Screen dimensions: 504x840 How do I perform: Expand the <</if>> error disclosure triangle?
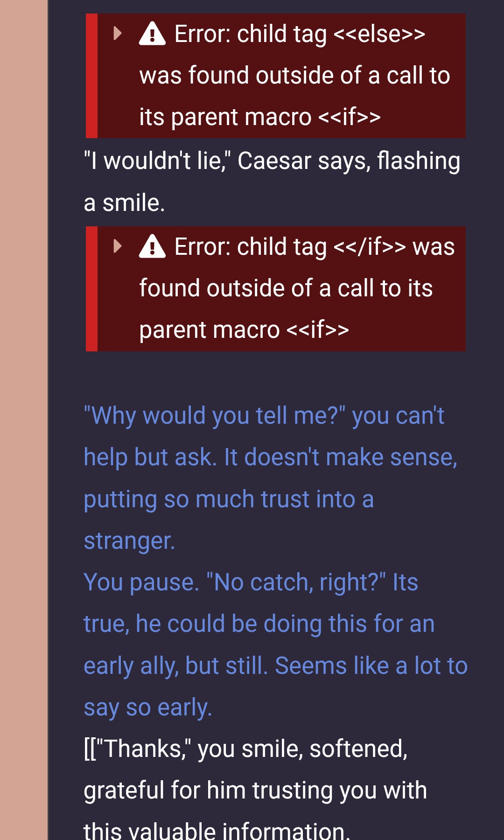pos(118,246)
